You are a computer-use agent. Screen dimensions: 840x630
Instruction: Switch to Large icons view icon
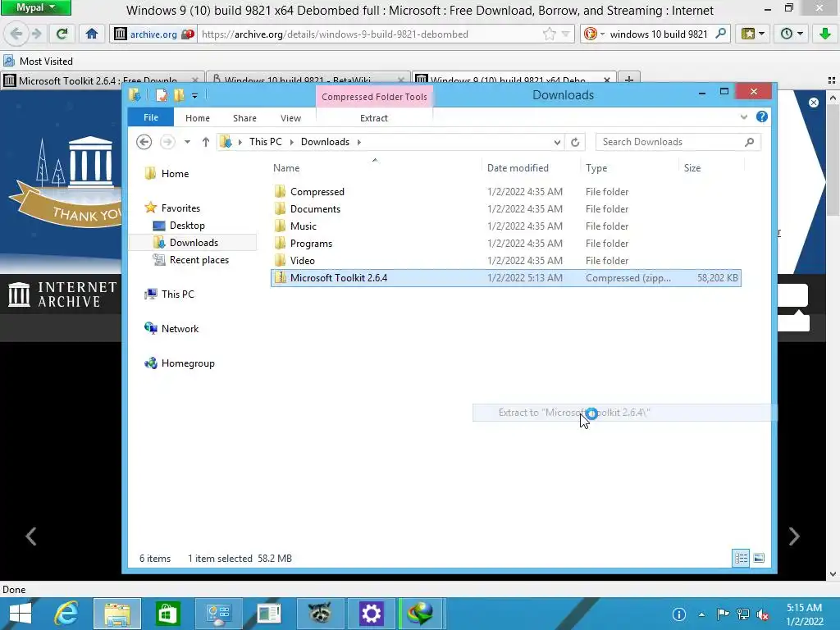pyautogui.click(x=759, y=558)
